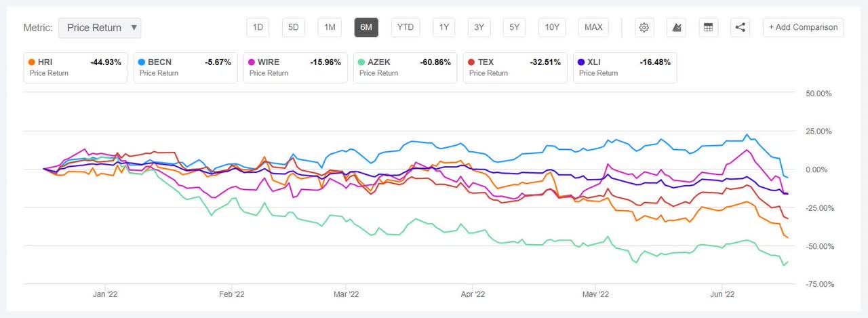The height and width of the screenshot is (318, 868).
Task: Click the blue BECN legend dot
Action: point(142,62)
